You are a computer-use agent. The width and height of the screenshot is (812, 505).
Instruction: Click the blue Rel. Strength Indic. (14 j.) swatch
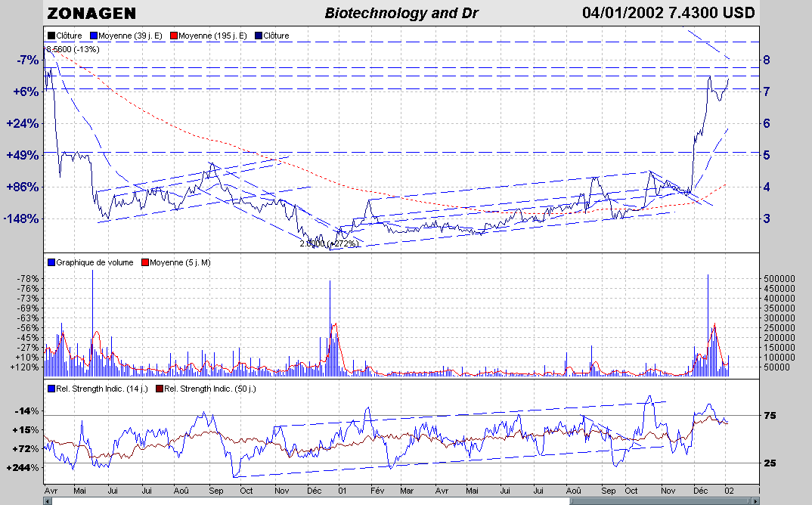51,389
